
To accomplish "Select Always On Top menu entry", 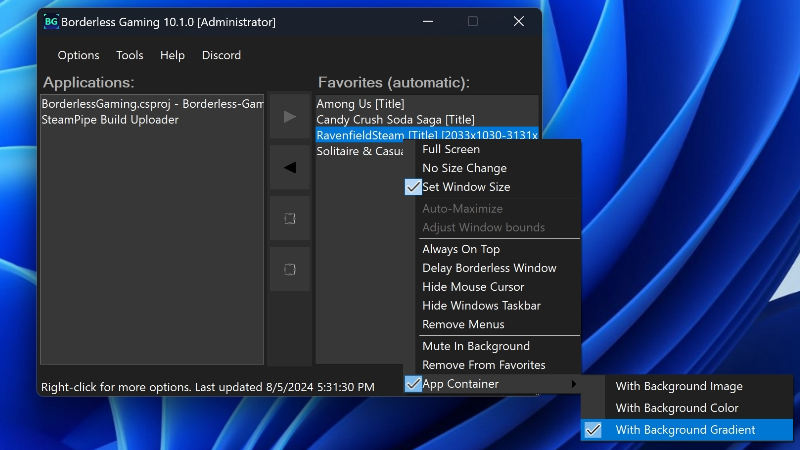I will tap(460, 249).
